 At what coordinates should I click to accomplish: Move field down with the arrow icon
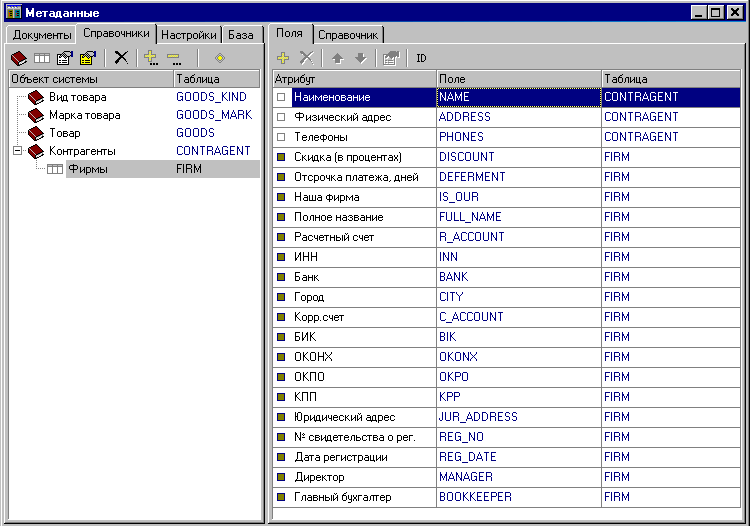click(x=361, y=58)
